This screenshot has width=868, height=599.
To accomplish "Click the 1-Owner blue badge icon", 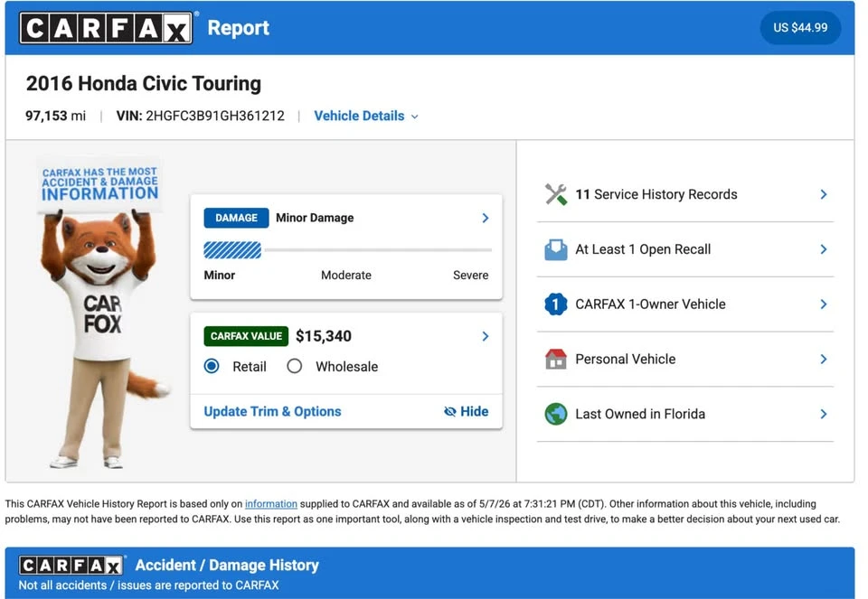I will 556,304.
